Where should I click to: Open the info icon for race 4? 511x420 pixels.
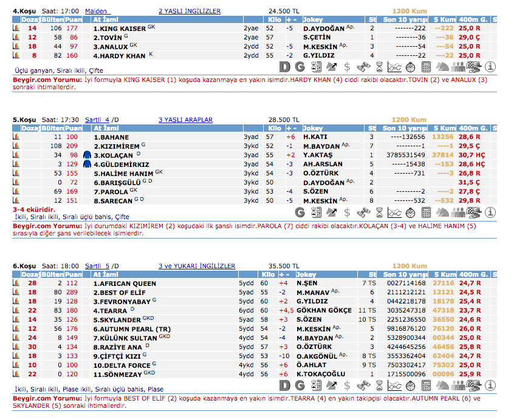point(490,67)
